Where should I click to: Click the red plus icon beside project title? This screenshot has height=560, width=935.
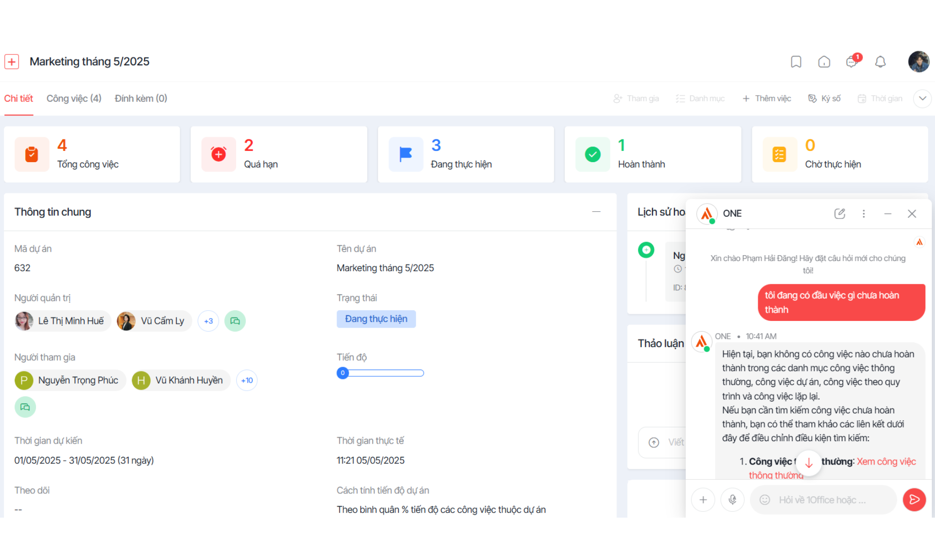point(12,62)
